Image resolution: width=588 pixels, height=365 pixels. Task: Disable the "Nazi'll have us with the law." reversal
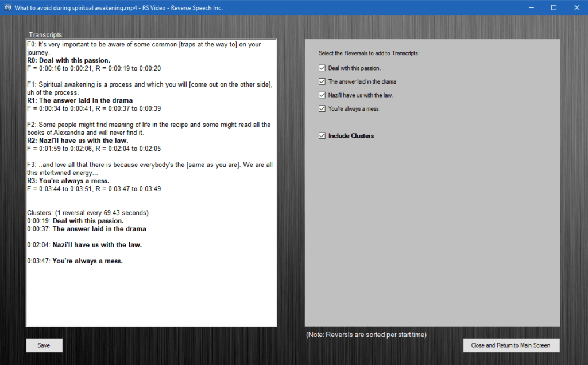[x=322, y=95]
